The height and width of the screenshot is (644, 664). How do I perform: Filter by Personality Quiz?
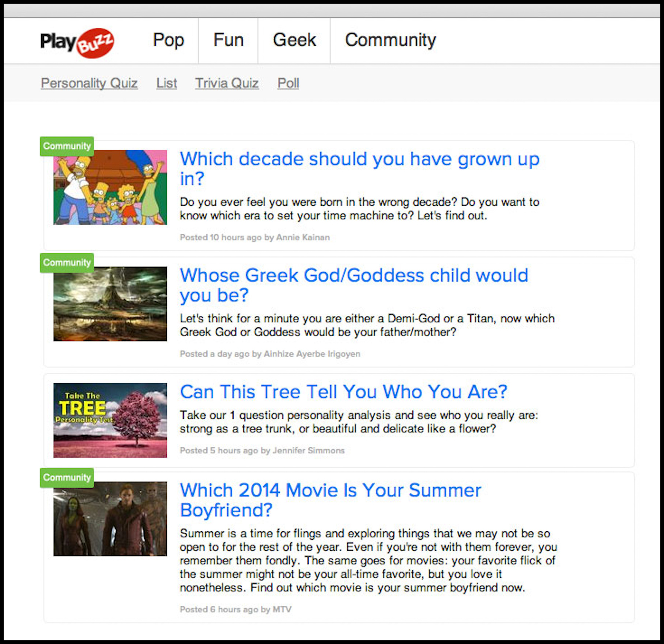pyautogui.click(x=89, y=83)
